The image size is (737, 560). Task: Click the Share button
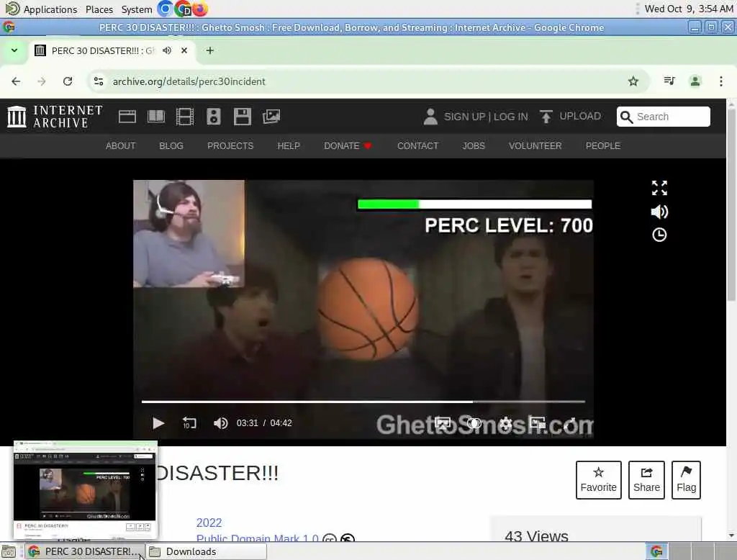click(646, 480)
